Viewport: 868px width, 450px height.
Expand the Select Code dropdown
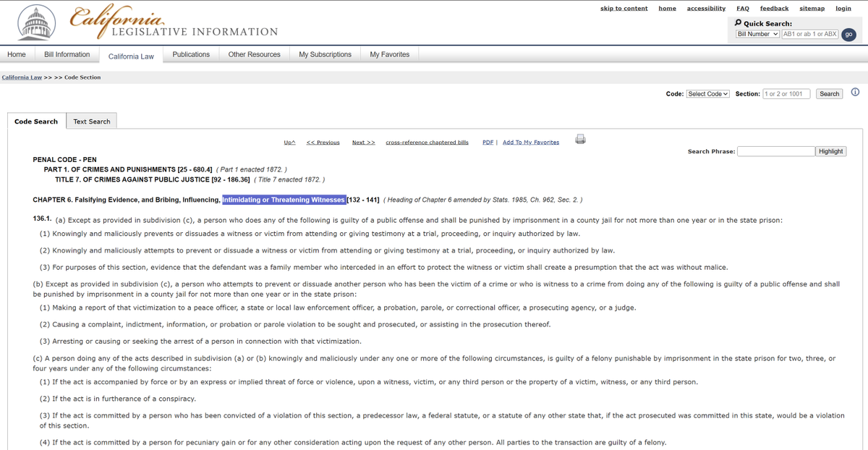[x=708, y=94]
